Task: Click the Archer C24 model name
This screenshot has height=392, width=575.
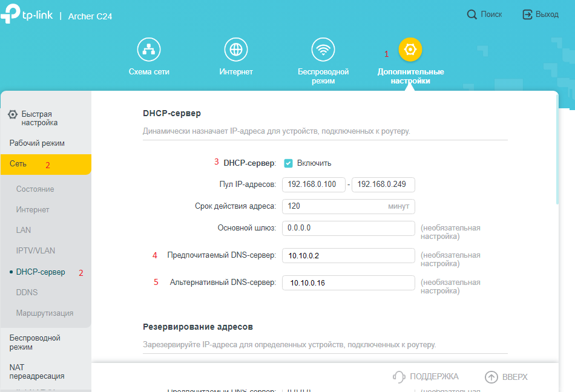Action: (90, 16)
